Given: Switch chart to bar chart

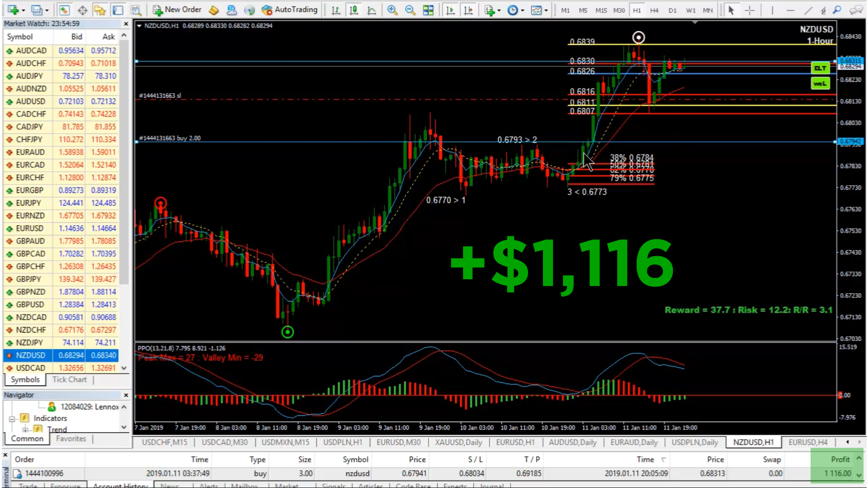Looking at the screenshot, I should [x=335, y=9].
